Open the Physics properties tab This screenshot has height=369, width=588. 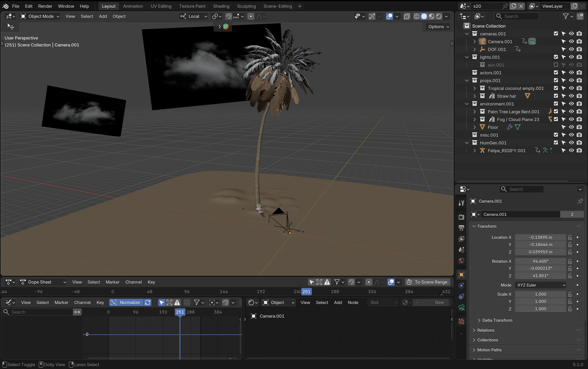click(461, 286)
